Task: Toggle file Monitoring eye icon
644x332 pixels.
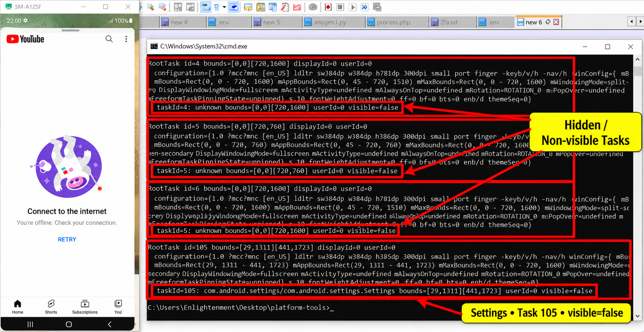Action: click(x=313, y=7)
